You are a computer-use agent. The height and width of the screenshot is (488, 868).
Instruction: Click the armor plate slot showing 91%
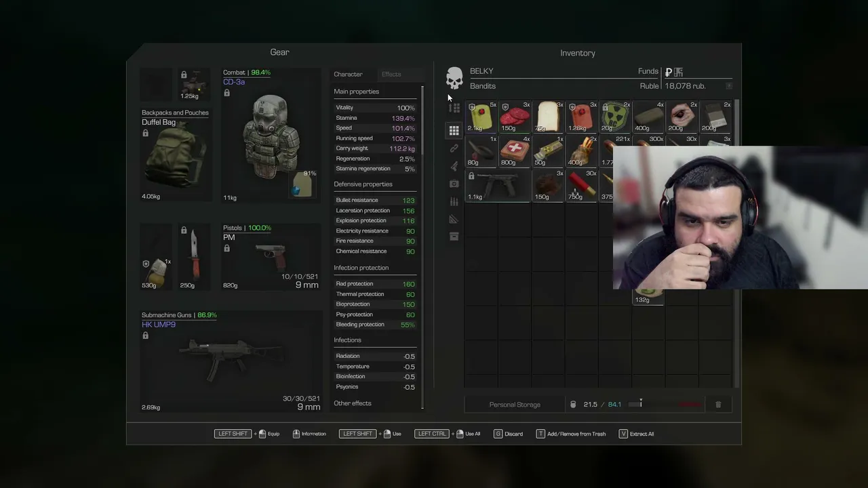pyautogui.click(x=303, y=184)
